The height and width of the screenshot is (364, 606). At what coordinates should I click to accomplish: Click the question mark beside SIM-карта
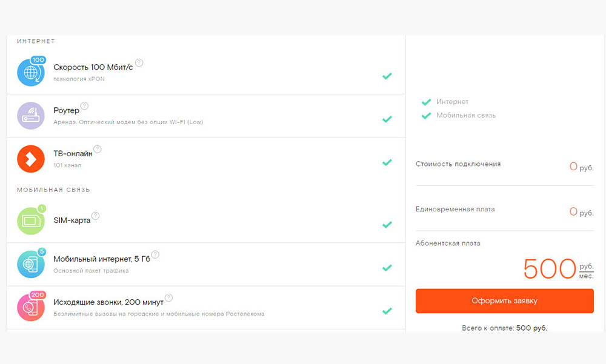[95, 216]
